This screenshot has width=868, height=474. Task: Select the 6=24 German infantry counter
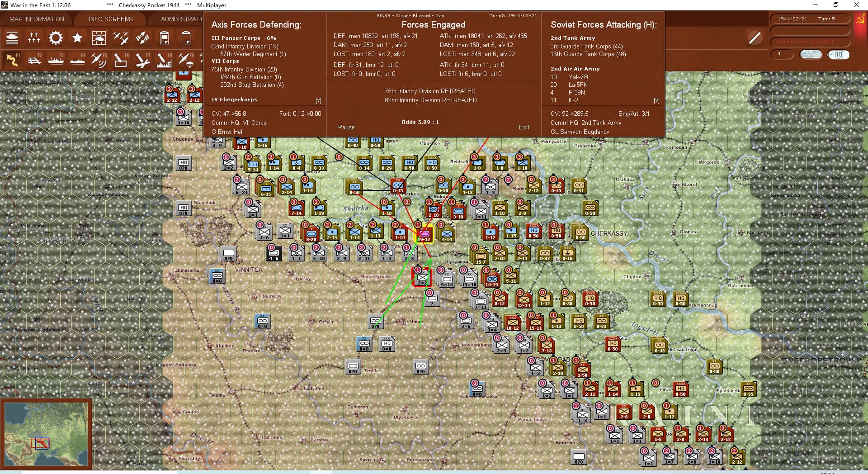241,186
